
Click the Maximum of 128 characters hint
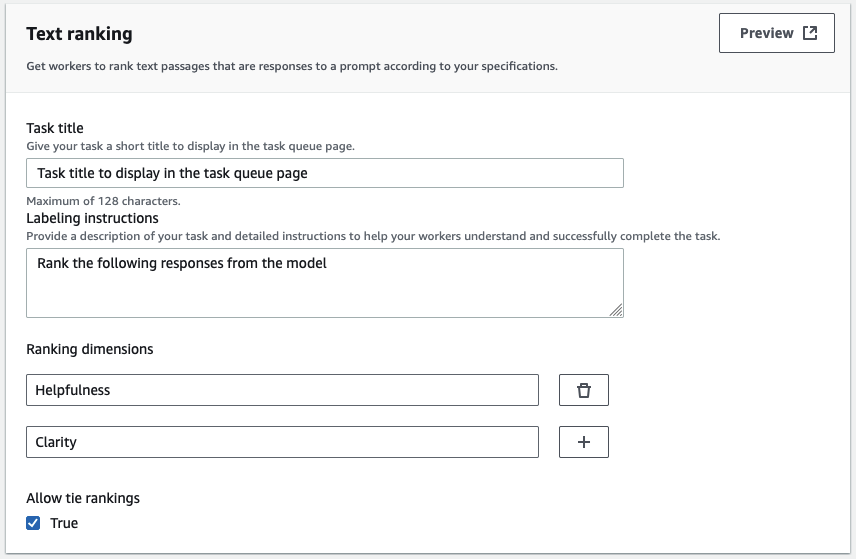103,201
